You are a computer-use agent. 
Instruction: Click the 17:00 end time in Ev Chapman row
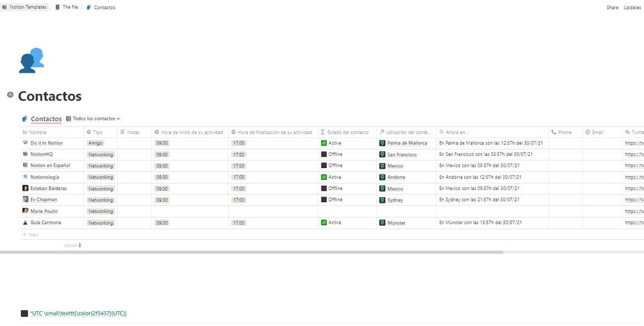pos(238,200)
